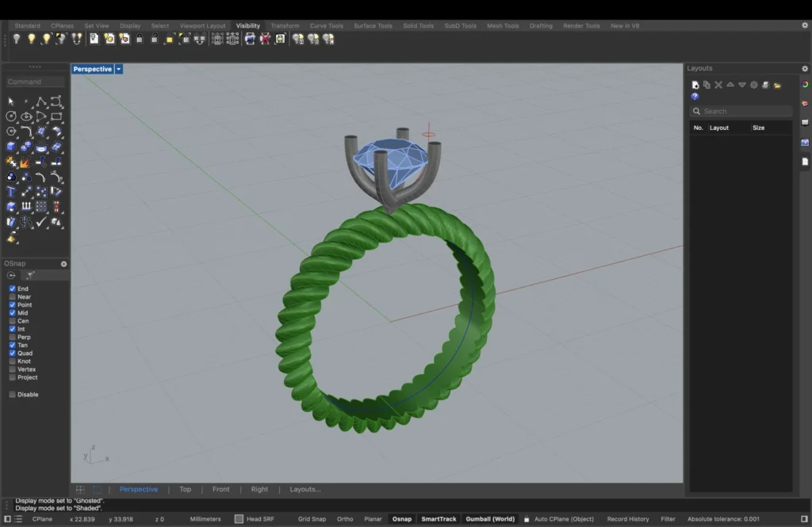Switch to the Curve Tools tab
Screen dimensions: 812x527
[326, 25]
